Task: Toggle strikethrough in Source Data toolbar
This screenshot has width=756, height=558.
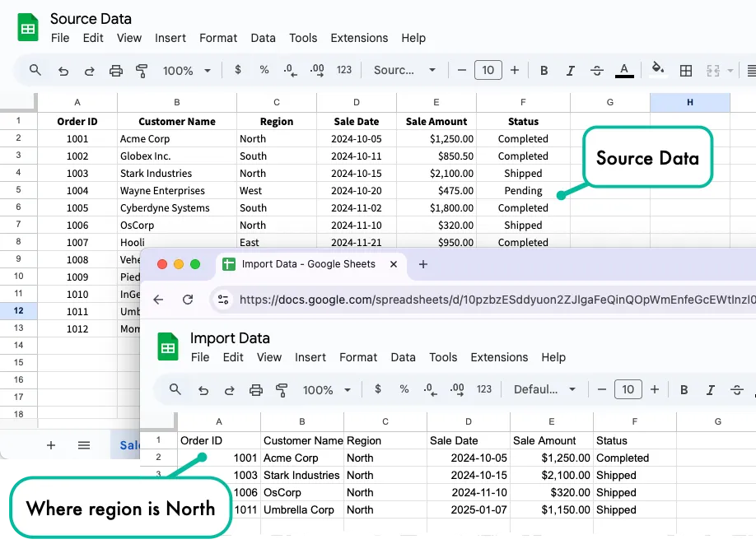Action: [597, 71]
